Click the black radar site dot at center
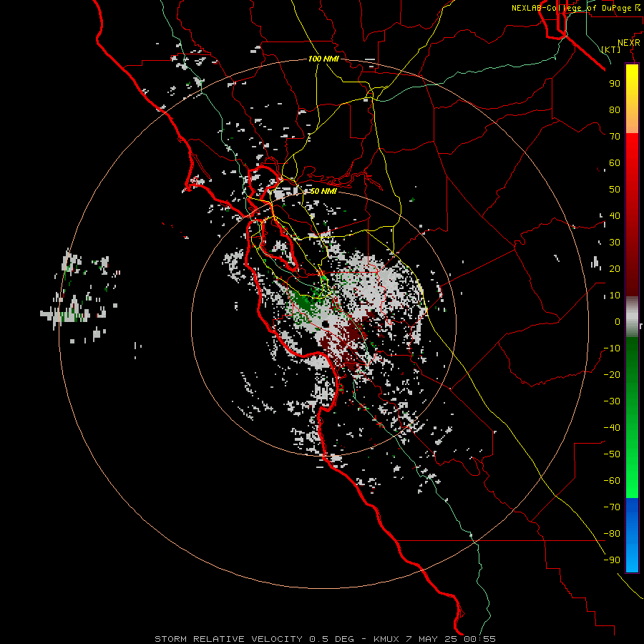644x644 pixels. [326, 324]
